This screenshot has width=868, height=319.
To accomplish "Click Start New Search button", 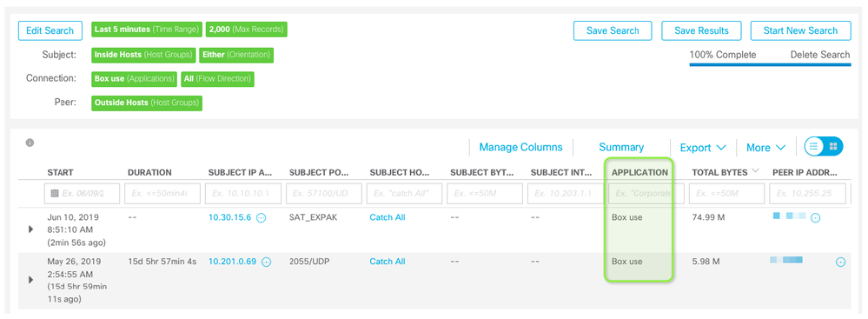I will coord(800,30).
